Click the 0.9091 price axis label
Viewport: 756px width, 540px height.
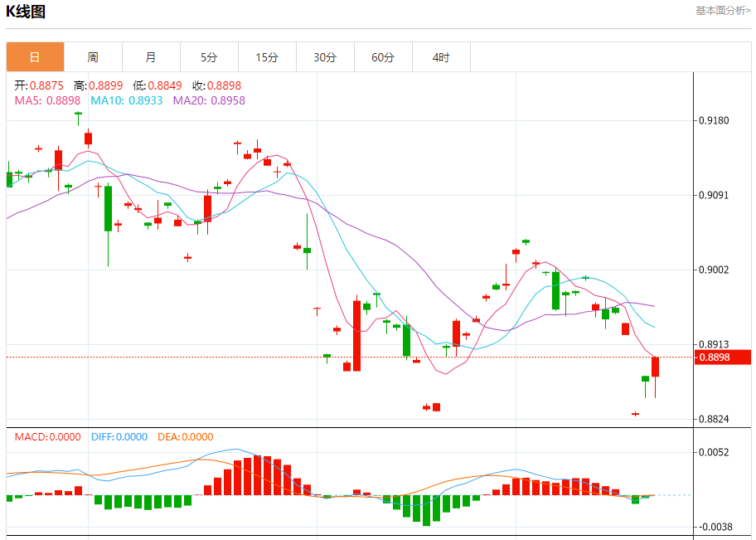714,195
